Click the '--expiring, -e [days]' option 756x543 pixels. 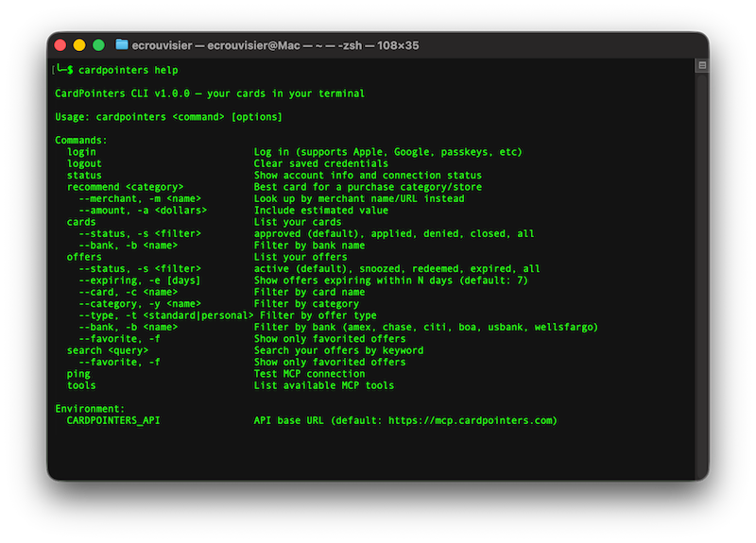(x=140, y=280)
